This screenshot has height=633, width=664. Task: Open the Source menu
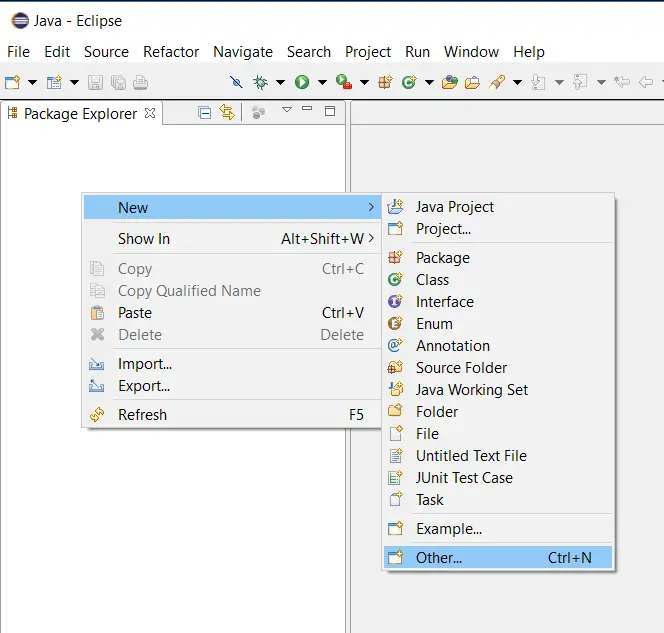coord(106,52)
